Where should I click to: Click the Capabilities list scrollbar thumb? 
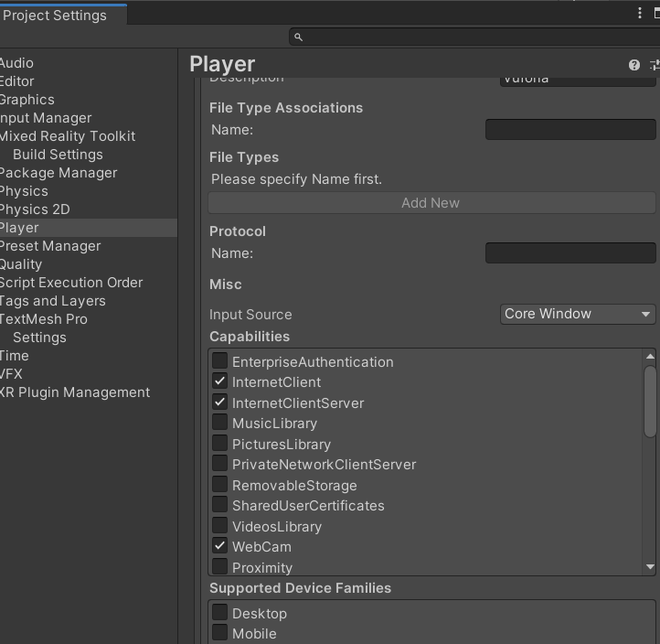click(x=650, y=402)
